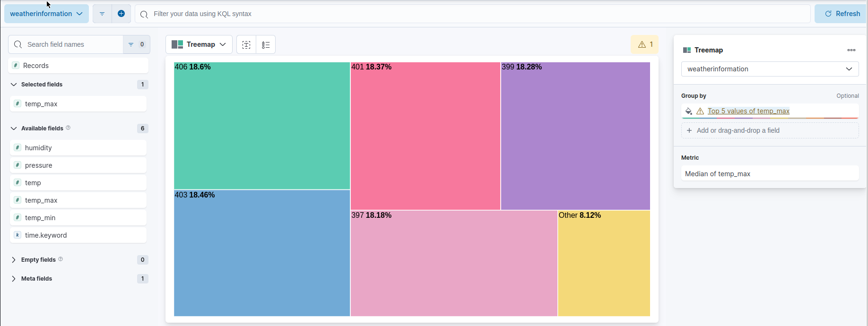Open the legend settings icon

click(x=265, y=44)
